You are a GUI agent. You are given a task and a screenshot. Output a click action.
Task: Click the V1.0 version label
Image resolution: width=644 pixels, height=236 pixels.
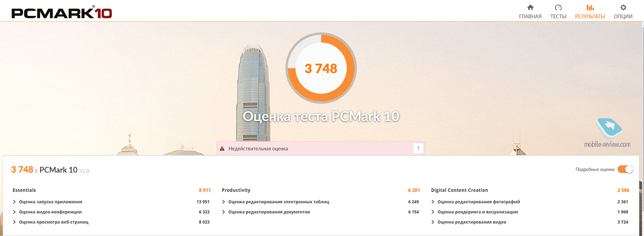tap(84, 171)
